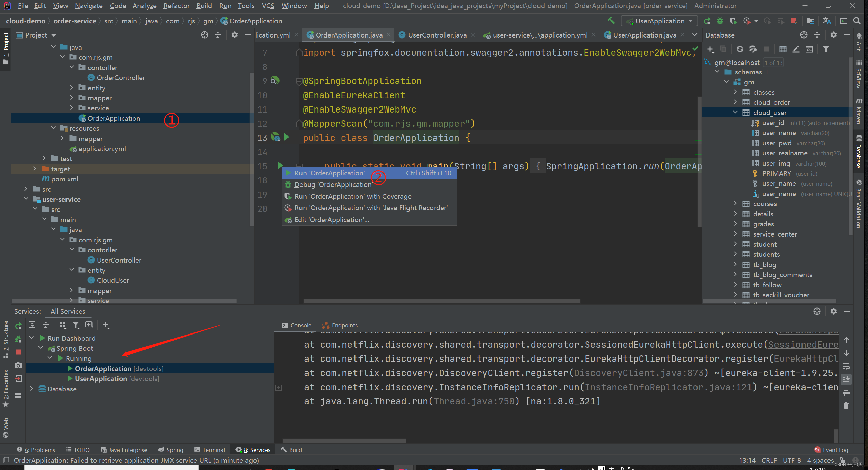Click gutter run arrow beside class OrderApplication
The image size is (868, 470).
click(x=287, y=137)
